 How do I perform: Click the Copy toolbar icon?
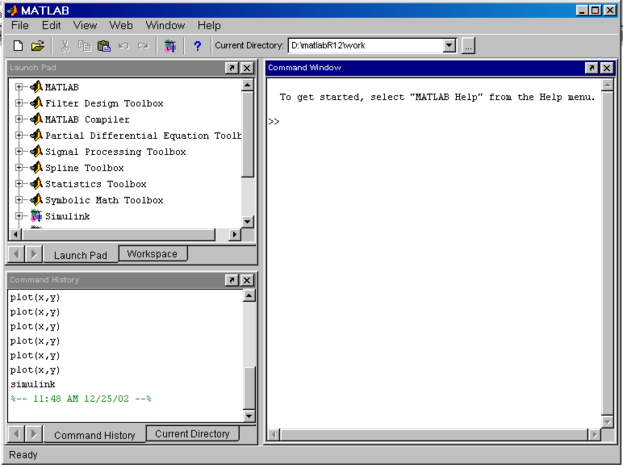point(84,46)
